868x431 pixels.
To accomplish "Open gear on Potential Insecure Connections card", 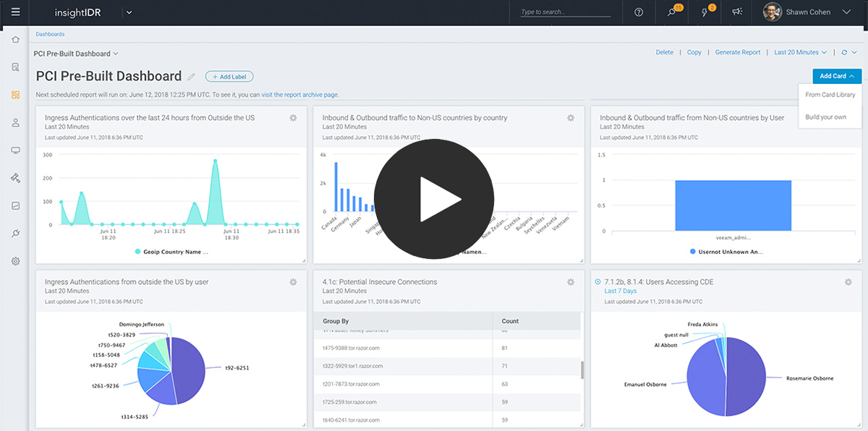I will (571, 282).
